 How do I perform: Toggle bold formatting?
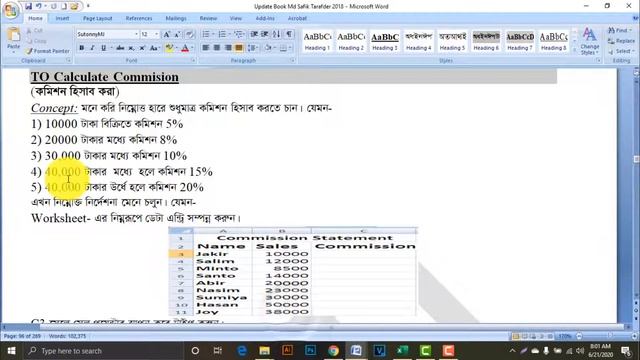tap(82, 48)
